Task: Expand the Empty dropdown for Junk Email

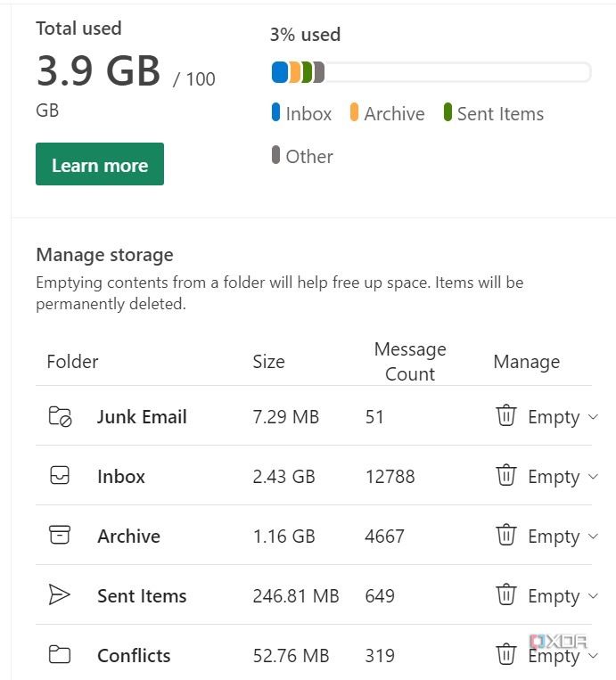Action: pos(594,417)
